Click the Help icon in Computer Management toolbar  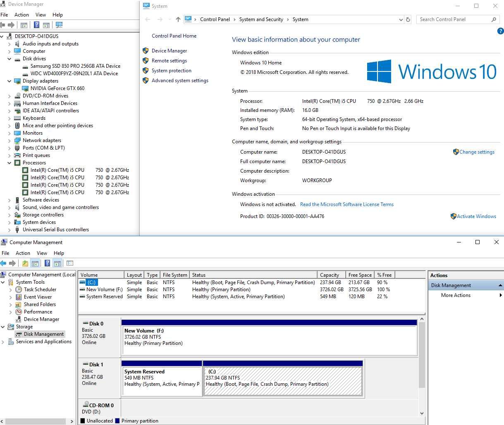click(x=47, y=263)
